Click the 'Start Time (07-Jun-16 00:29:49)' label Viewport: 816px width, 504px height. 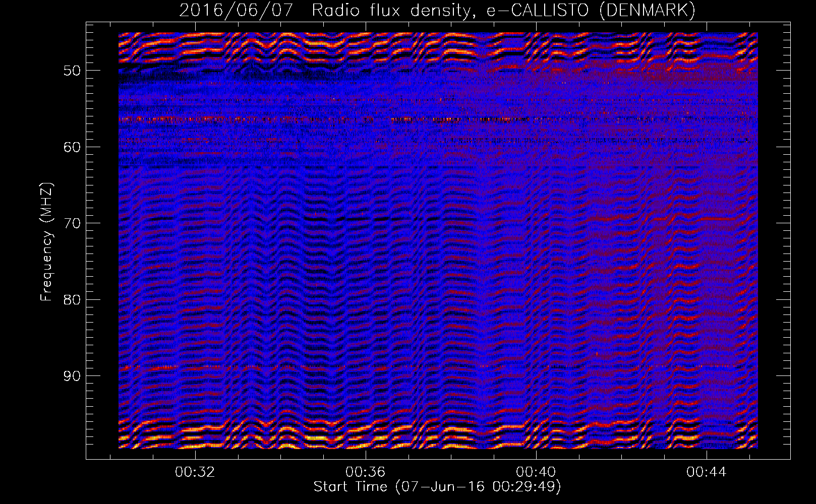pos(437,487)
